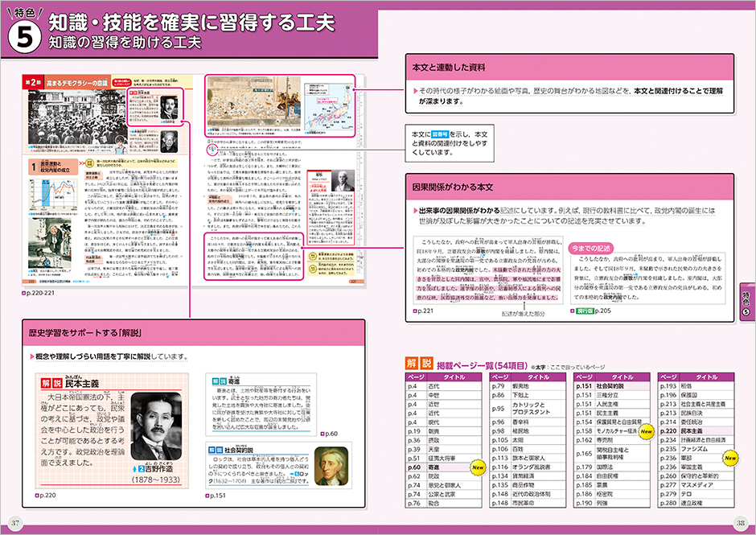Select the p.196 保護国 table row
This screenshot has height=535, width=756.
tap(696, 395)
